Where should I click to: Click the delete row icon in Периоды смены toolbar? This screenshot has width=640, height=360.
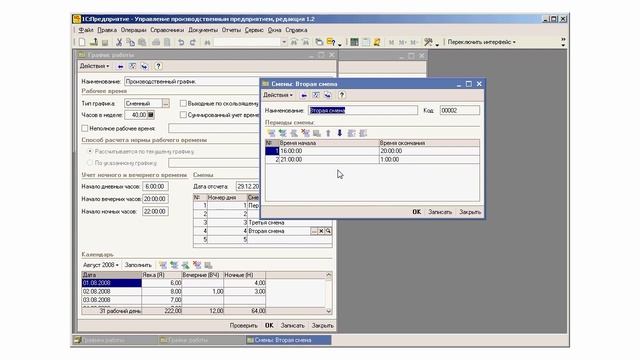pos(305,133)
